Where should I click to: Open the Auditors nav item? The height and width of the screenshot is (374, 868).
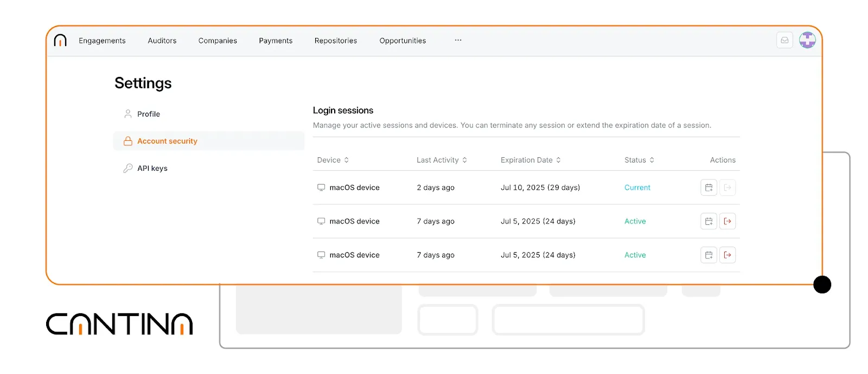click(x=162, y=41)
